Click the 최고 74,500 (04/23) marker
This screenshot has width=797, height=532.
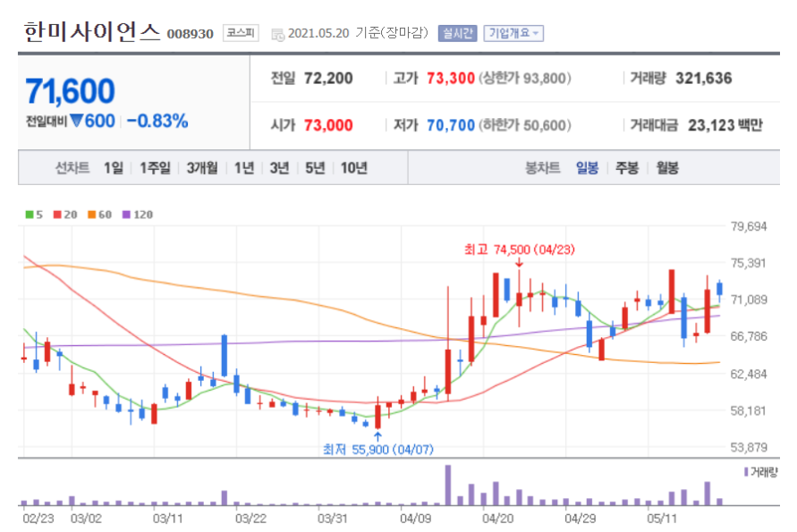tap(519, 249)
